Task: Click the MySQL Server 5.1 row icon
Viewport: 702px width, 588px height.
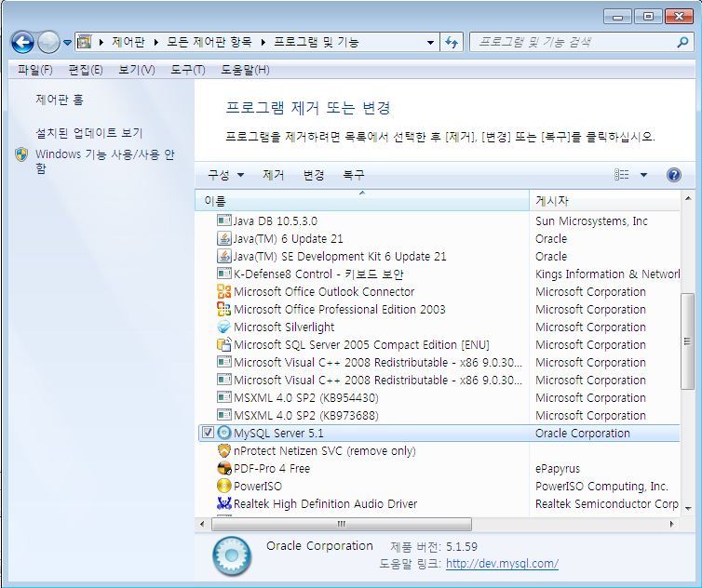Action: (x=223, y=433)
